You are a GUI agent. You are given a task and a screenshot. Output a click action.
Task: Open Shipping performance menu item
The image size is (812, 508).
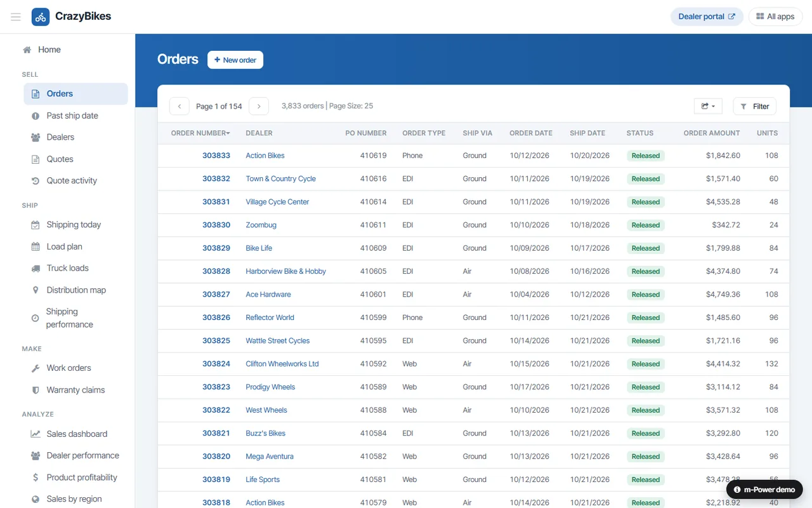pyautogui.click(x=75, y=318)
